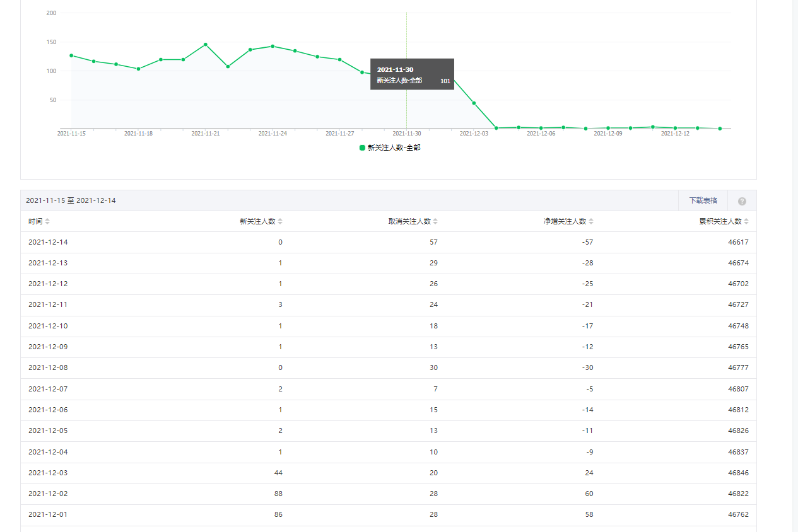Click cumulative followers value 46617
798x532 pixels.
(738, 242)
